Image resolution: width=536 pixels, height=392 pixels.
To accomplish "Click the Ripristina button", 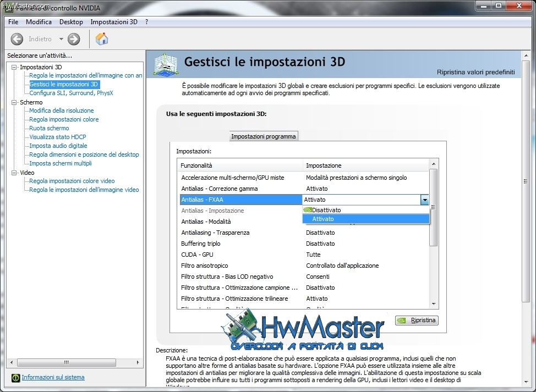I will [417, 321].
